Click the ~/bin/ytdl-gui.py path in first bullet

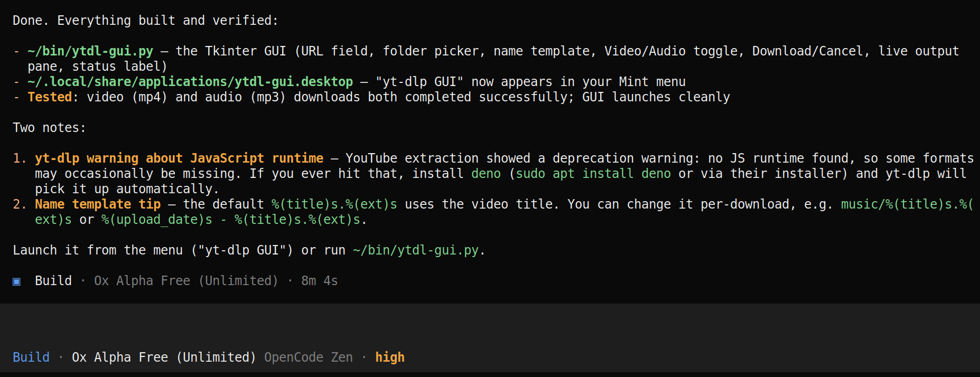tap(90, 51)
